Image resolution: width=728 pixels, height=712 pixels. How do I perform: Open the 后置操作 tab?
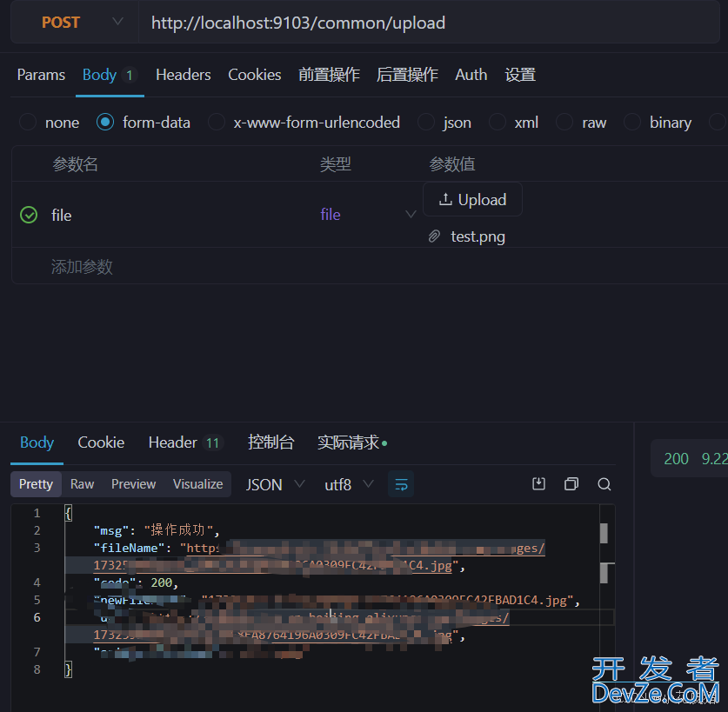click(x=407, y=75)
